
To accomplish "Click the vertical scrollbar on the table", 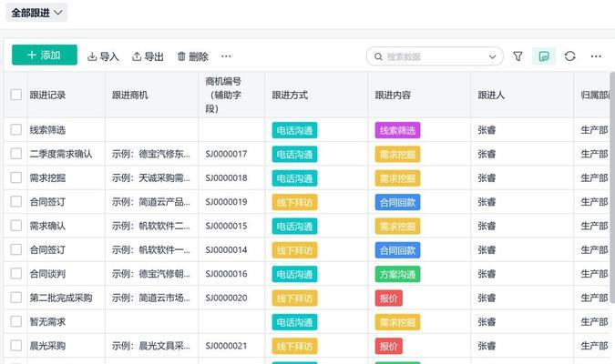I will (x=612, y=187).
